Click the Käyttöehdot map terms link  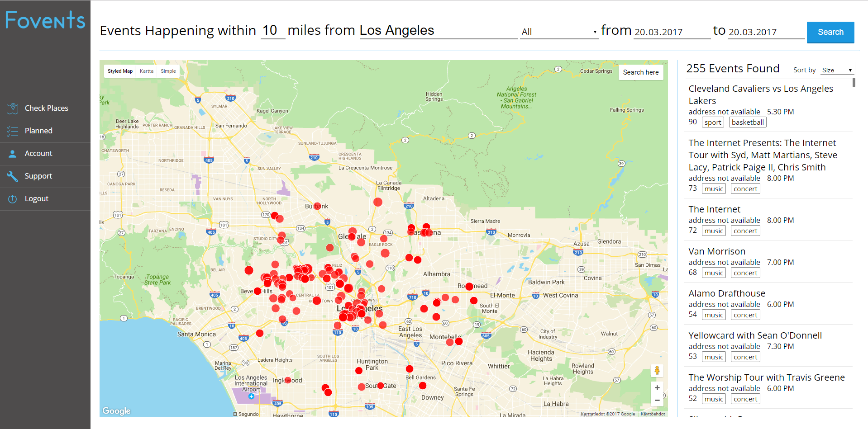pyautogui.click(x=653, y=414)
